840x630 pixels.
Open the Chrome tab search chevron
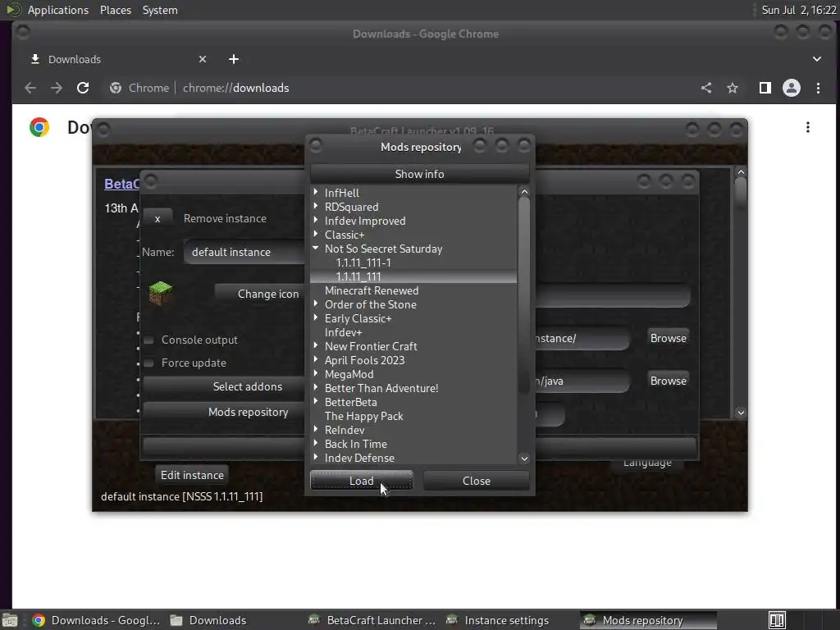click(x=817, y=59)
